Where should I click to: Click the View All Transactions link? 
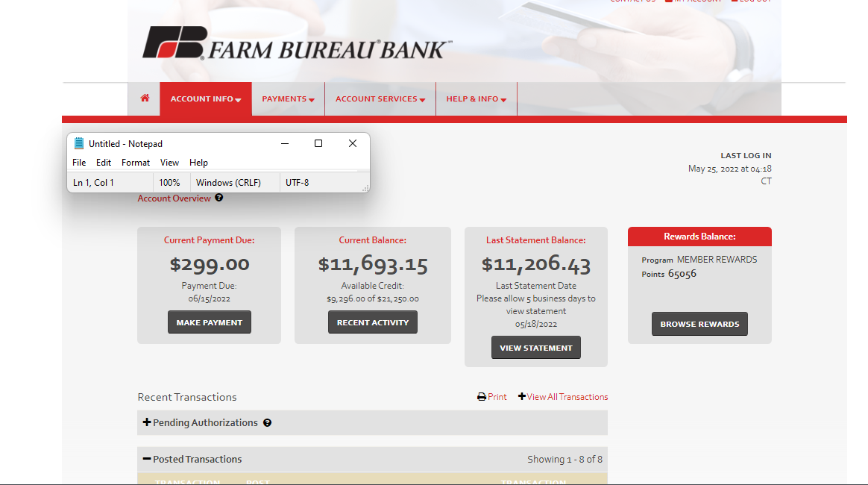[563, 397]
